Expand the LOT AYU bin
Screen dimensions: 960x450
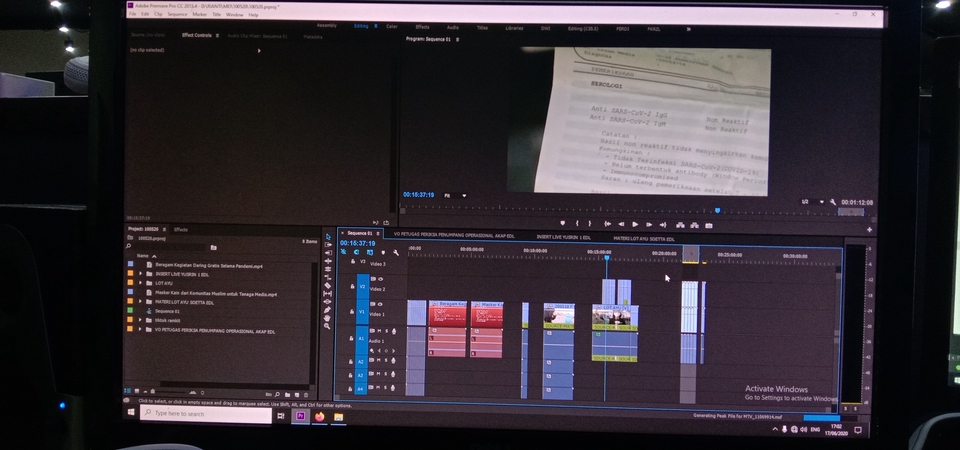point(140,283)
